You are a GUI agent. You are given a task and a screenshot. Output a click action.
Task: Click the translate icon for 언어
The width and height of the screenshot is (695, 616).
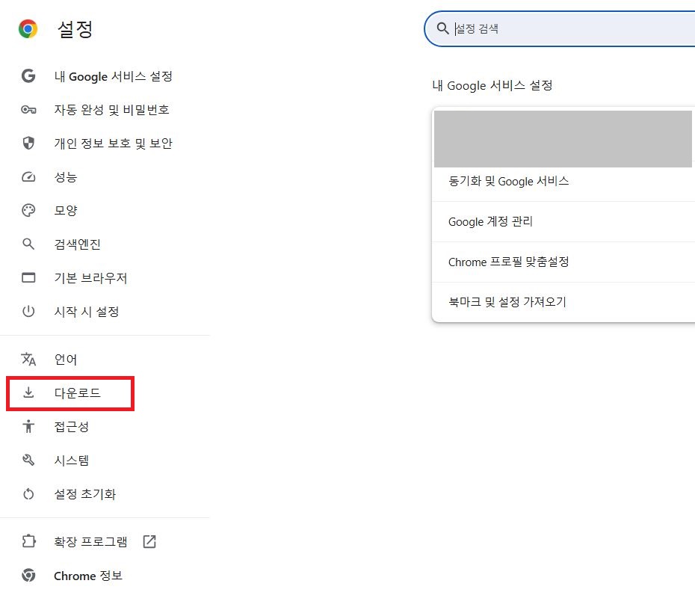click(x=28, y=359)
